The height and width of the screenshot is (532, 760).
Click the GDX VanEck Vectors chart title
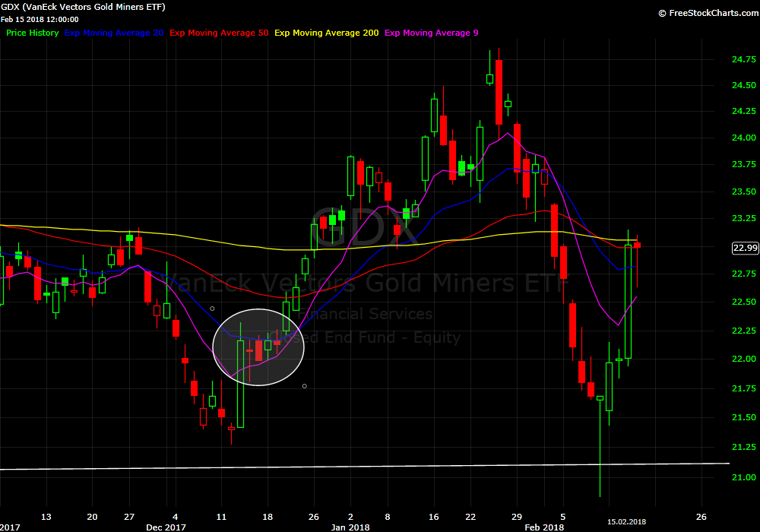pos(83,7)
